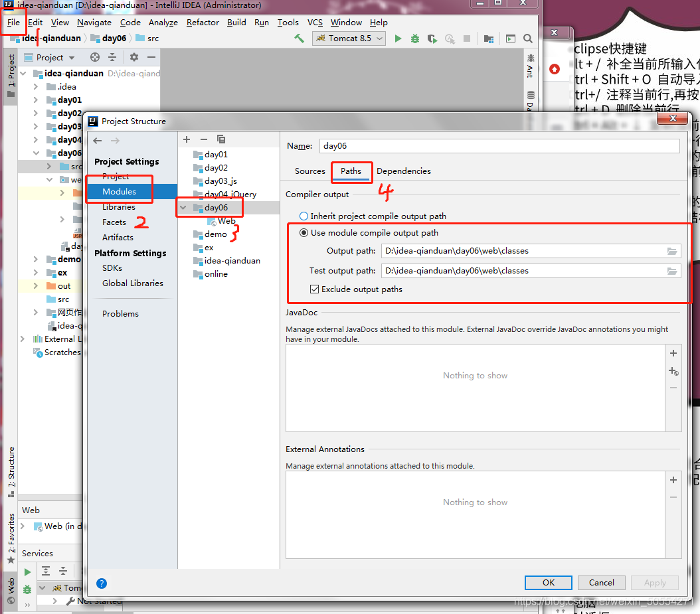The height and width of the screenshot is (614, 700).
Task: Click the Cancel button
Action: pos(601,582)
